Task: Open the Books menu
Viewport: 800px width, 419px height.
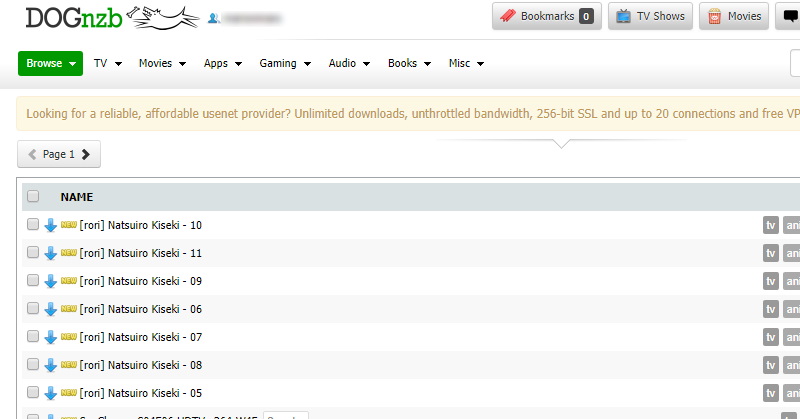Action: click(x=408, y=64)
